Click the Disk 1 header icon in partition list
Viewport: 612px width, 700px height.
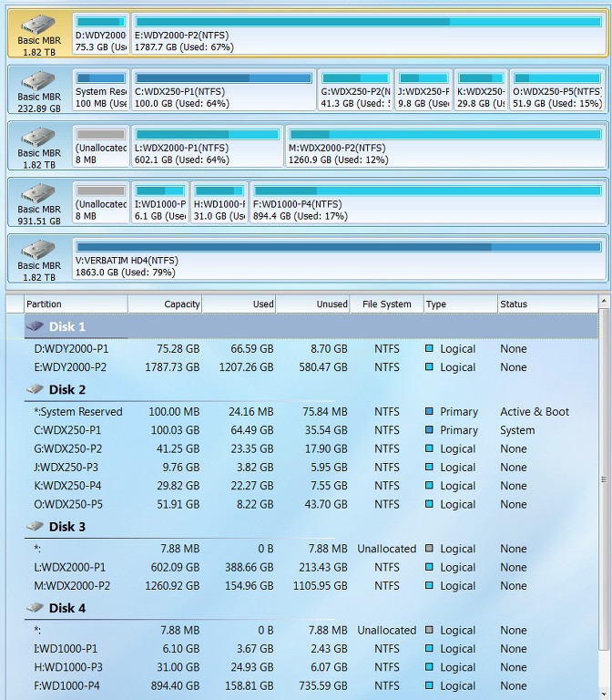click(x=35, y=326)
